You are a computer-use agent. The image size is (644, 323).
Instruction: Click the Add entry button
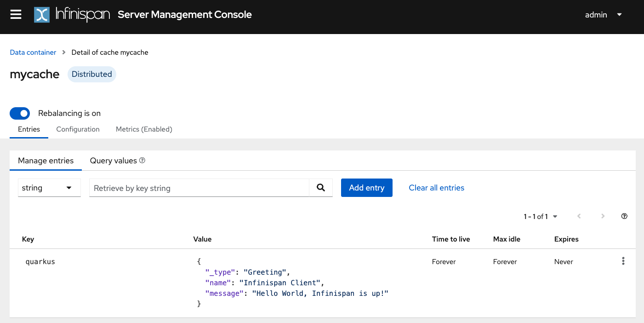pos(366,188)
